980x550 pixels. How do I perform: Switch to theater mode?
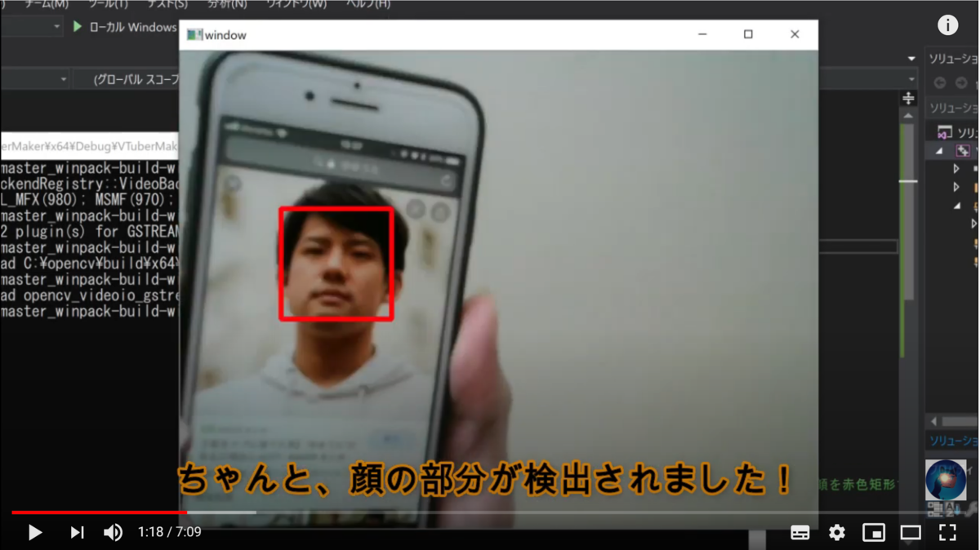coord(911,533)
